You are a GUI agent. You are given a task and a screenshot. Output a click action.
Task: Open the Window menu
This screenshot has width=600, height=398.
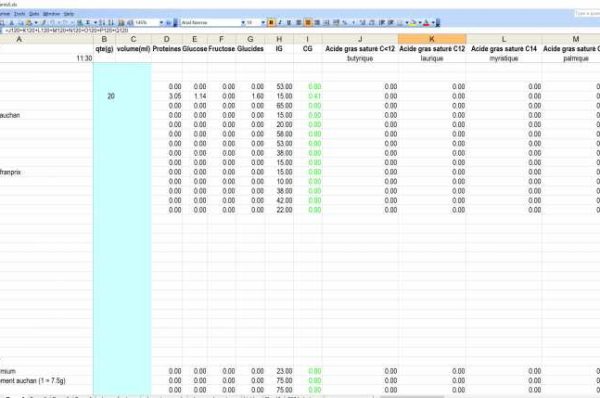pyautogui.click(x=51, y=14)
